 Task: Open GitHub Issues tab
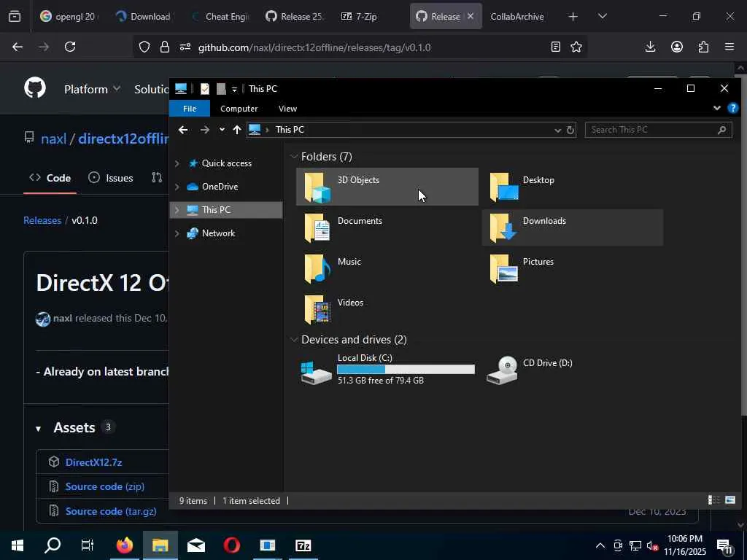[111, 178]
